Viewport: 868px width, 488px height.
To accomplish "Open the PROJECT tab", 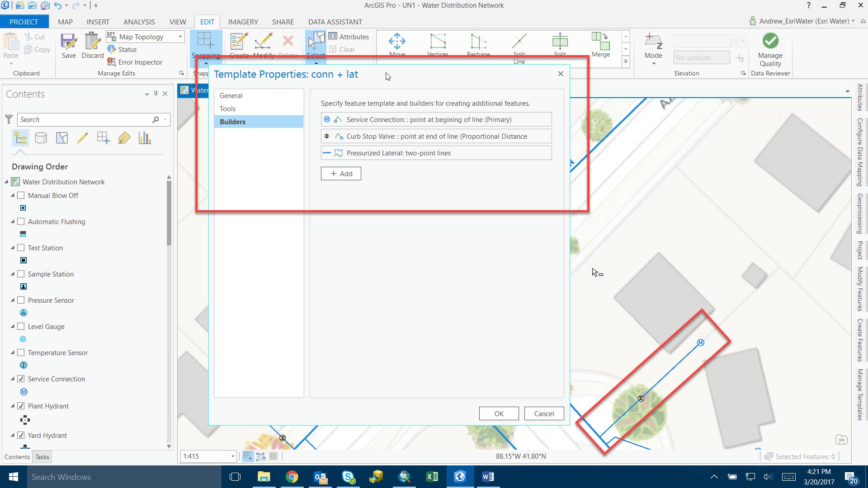I will (24, 22).
